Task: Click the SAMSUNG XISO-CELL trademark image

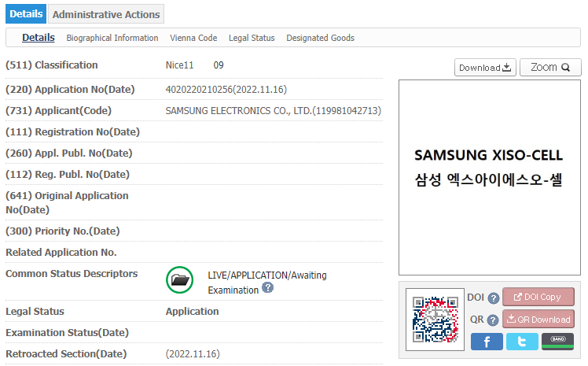Action: click(x=490, y=177)
